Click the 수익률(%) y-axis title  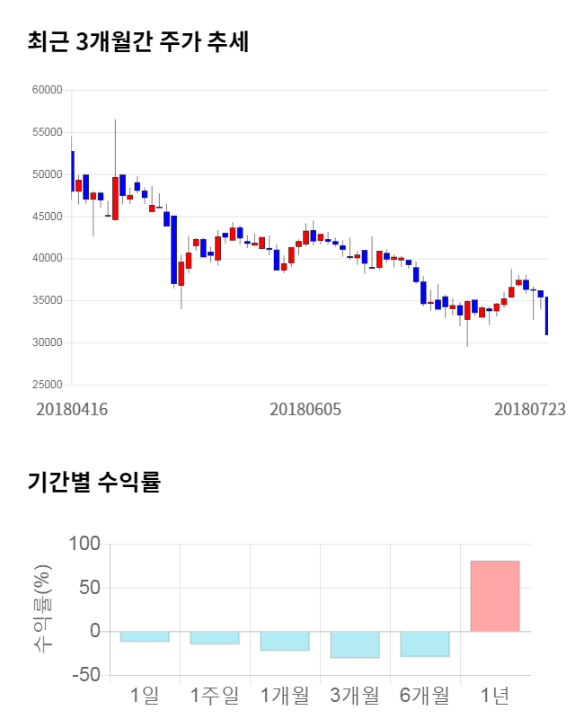tap(41, 609)
